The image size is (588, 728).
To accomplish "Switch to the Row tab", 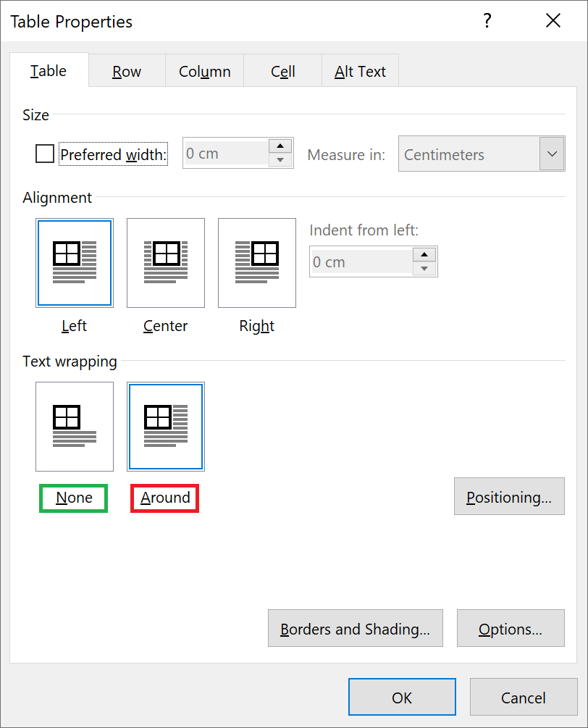I will [127, 71].
